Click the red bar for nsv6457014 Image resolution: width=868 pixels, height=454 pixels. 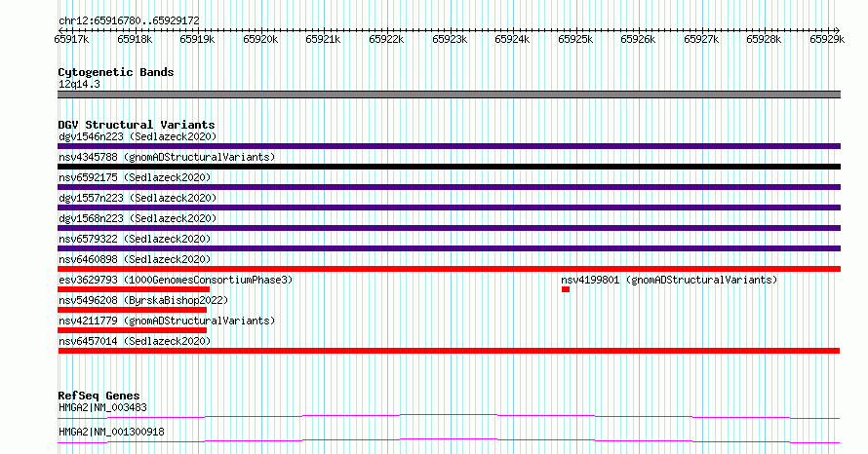[x=449, y=351]
